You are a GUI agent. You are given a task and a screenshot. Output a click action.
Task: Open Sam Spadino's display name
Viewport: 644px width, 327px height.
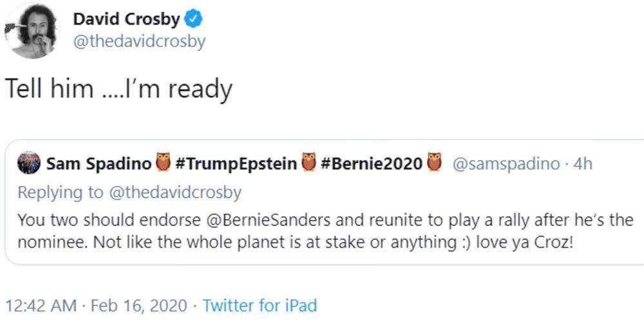pos(99,164)
